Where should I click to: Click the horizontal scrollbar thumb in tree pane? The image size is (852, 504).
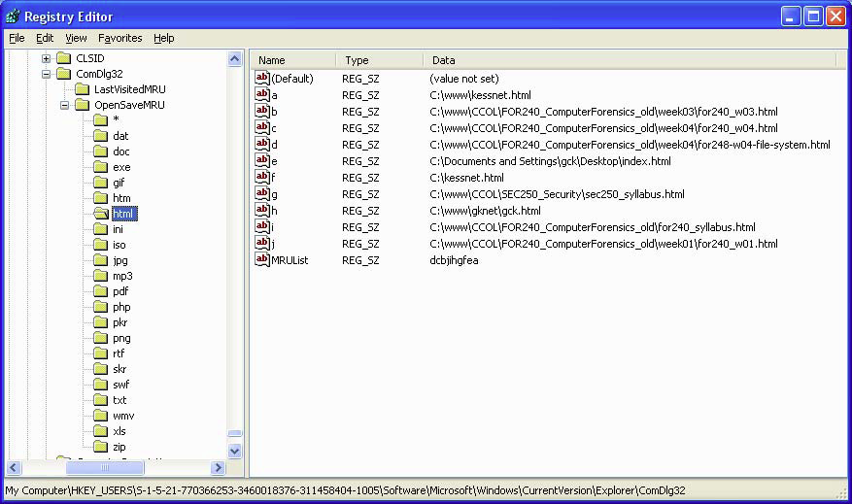coord(105,467)
